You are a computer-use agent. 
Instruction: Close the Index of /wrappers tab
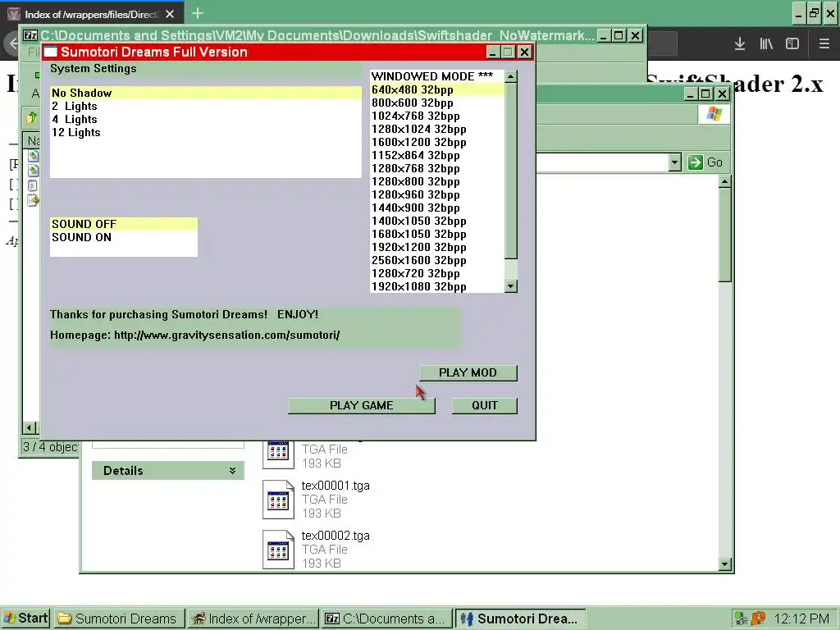(170, 14)
